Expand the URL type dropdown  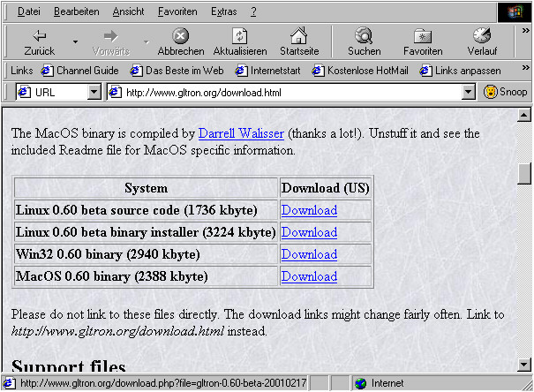point(94,92)
